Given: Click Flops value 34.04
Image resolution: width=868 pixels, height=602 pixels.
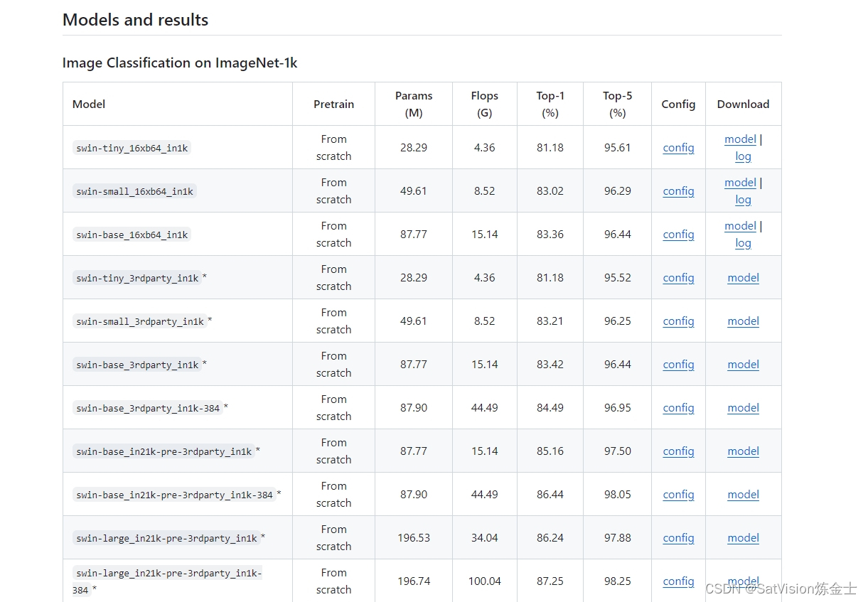Looking at the screenshot, I should pyautogui.click(x=485, y=538).
